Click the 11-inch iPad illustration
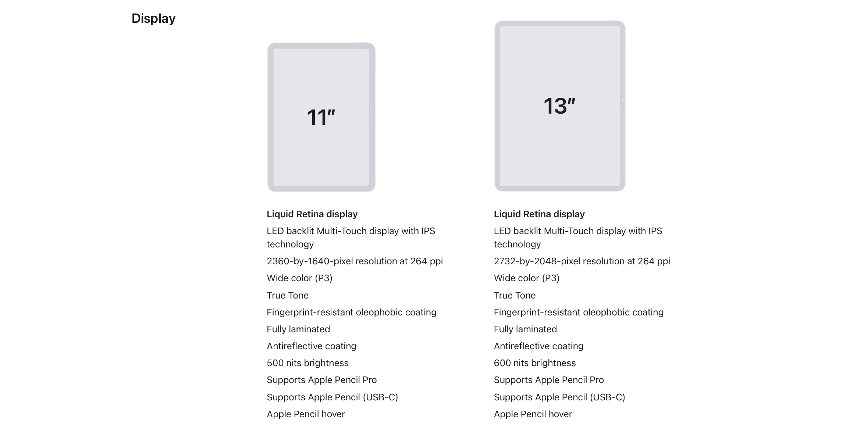This screenshot has width=868, height=425. [321, 117]
